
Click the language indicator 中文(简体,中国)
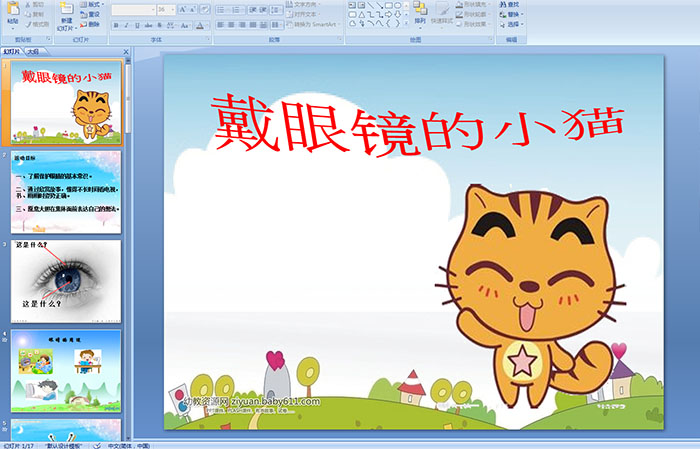click(x=129, y=445)
